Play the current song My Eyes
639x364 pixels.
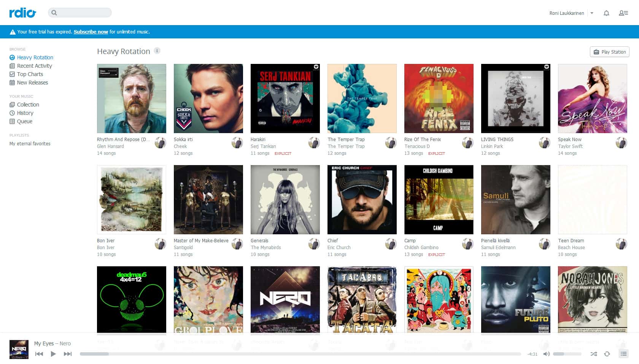53,354
